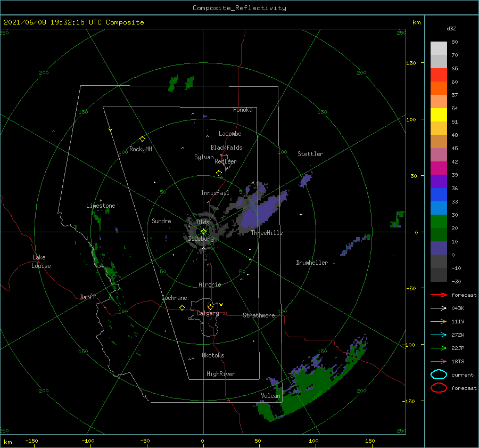Click the yellow radar-center diamond at Olds

pos(203,232)
